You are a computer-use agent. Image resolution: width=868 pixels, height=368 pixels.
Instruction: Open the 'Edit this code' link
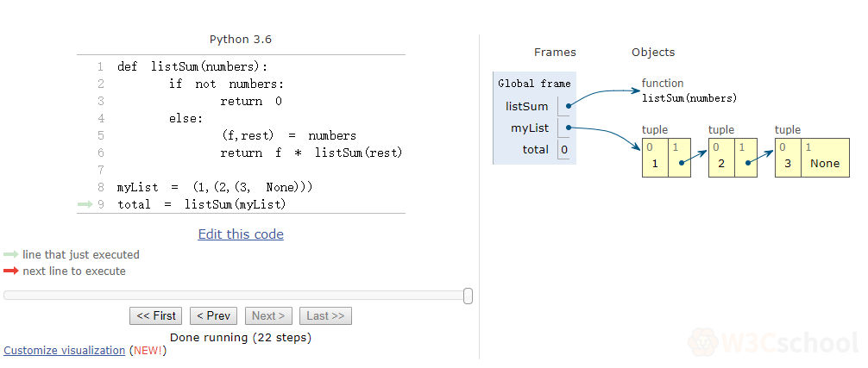[x=241, y=234]
